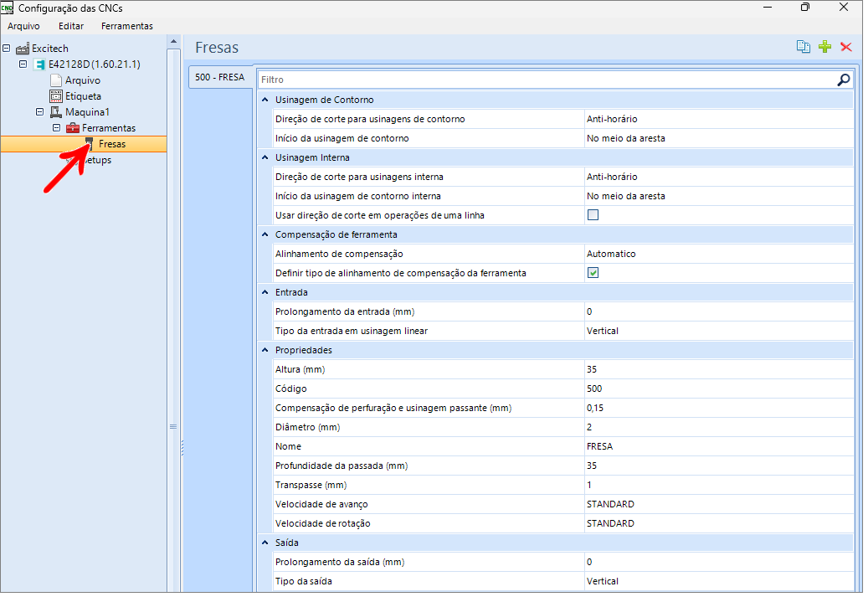This screenshot has height=602, width=868.
Task: Collapse the Excitech tree node
Action: 7,49
